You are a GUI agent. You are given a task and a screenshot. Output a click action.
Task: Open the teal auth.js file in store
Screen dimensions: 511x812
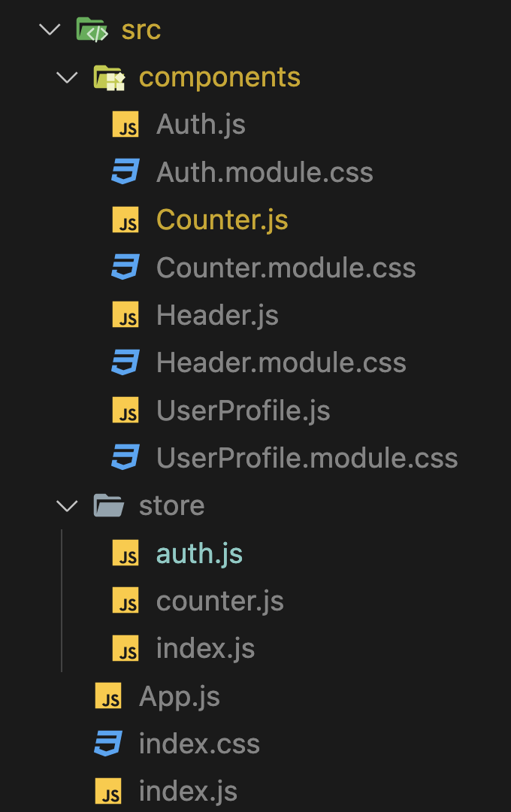(x=199, y=553)
